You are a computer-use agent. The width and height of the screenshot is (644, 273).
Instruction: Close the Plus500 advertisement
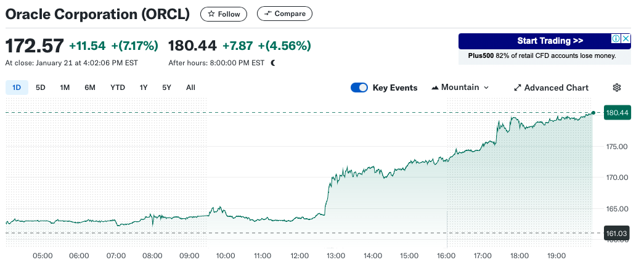[626, 39]
